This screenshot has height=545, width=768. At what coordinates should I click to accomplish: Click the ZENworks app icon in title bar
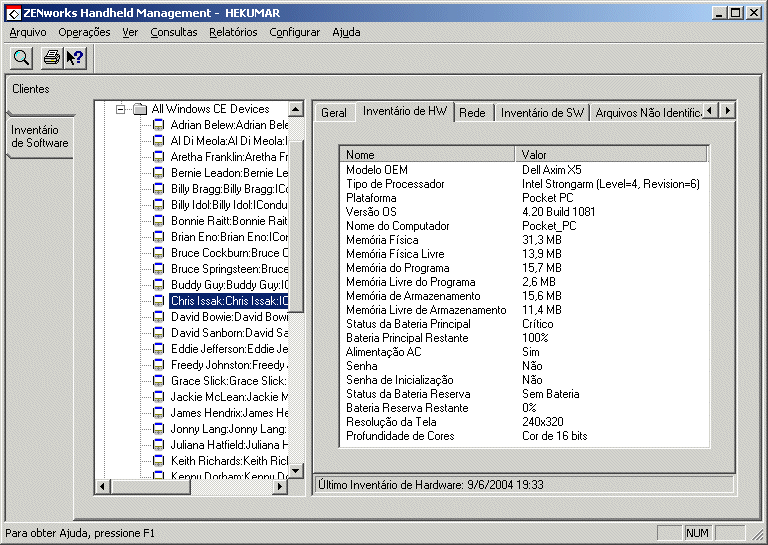[x=14, y=13]
